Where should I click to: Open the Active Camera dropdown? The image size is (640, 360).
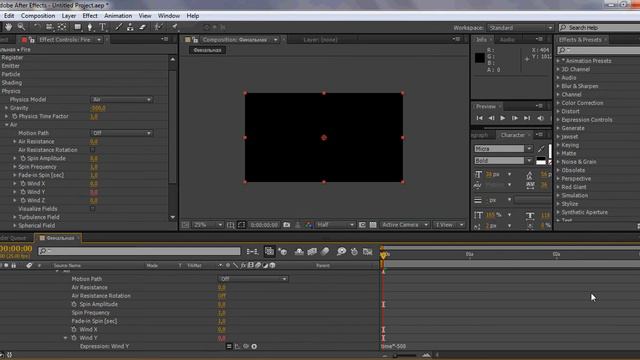[x=404, y=225]
